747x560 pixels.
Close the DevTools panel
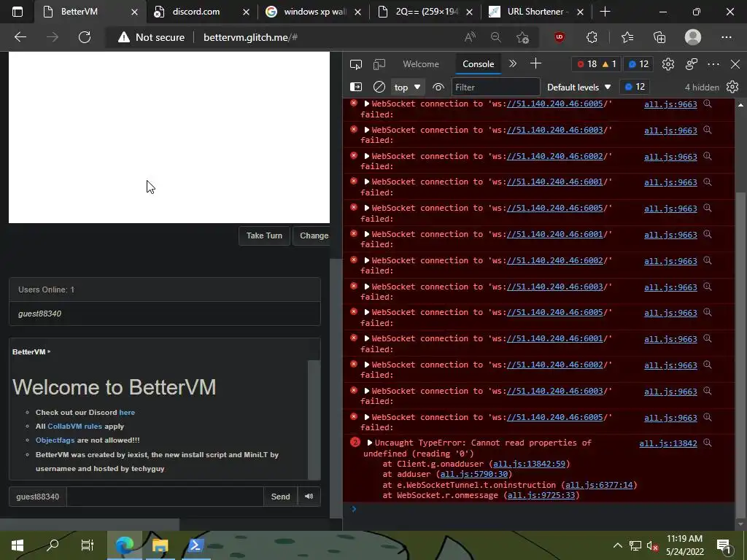[x=735, y=64]
